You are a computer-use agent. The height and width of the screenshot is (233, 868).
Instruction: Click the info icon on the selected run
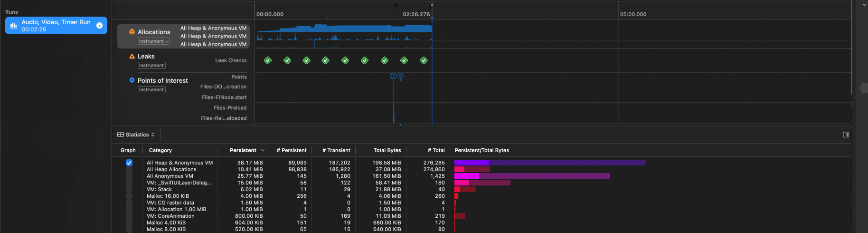[99, 26]
